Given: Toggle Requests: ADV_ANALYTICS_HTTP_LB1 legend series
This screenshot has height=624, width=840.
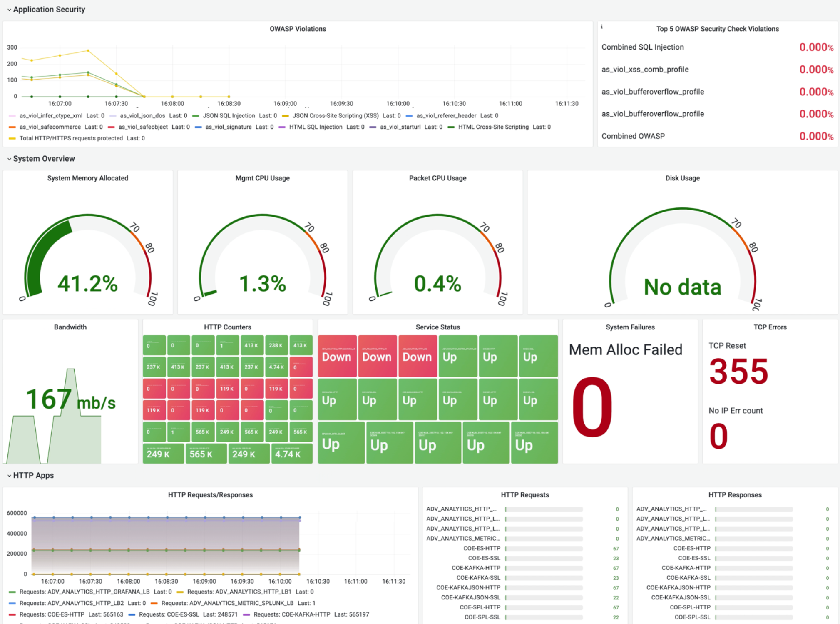Looking at the screenshot, I should pyautogui.click(x=239, y=592).
